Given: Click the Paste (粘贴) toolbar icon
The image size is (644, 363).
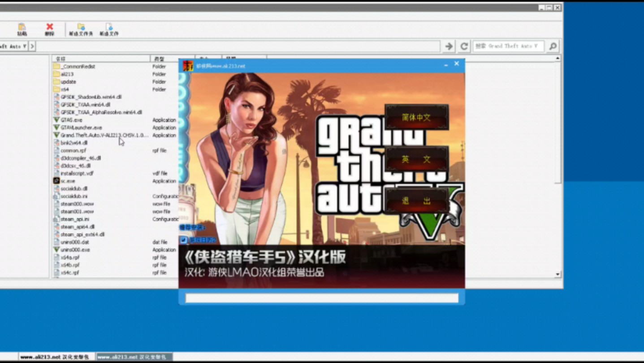Looking at the screenshot, I should [x=22, y=27].
